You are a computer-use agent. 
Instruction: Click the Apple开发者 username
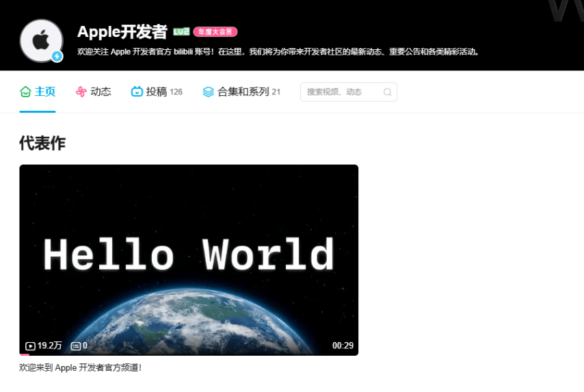click(x=122, y=31)
